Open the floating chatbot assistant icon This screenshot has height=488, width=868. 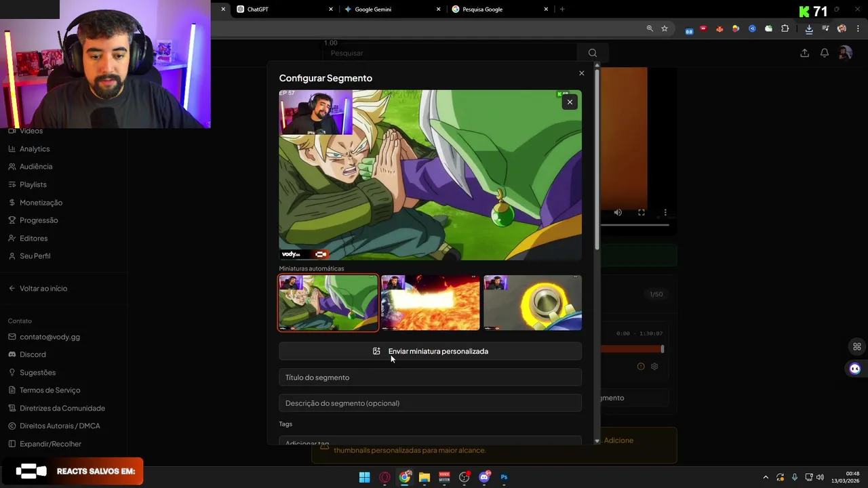pyautogui.click(x=855, y=369)
